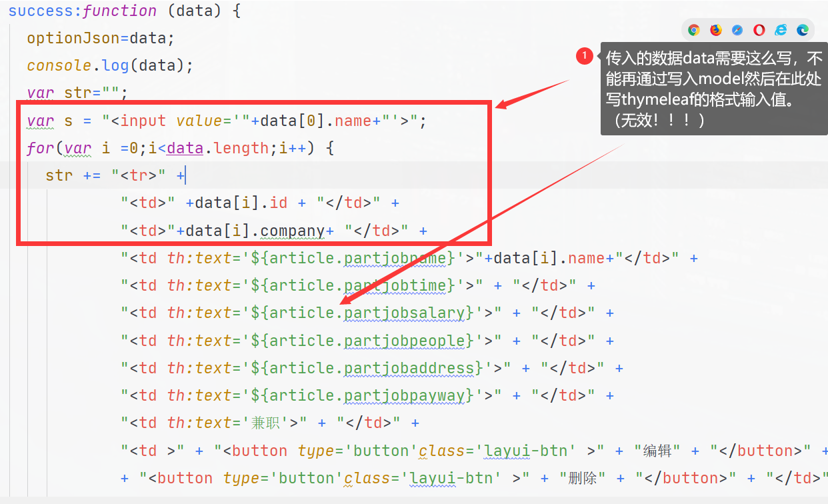Click 'article.partjobpayway' expression
The height and width of the screenshot is (504, 828).
[x=367, y=395]
